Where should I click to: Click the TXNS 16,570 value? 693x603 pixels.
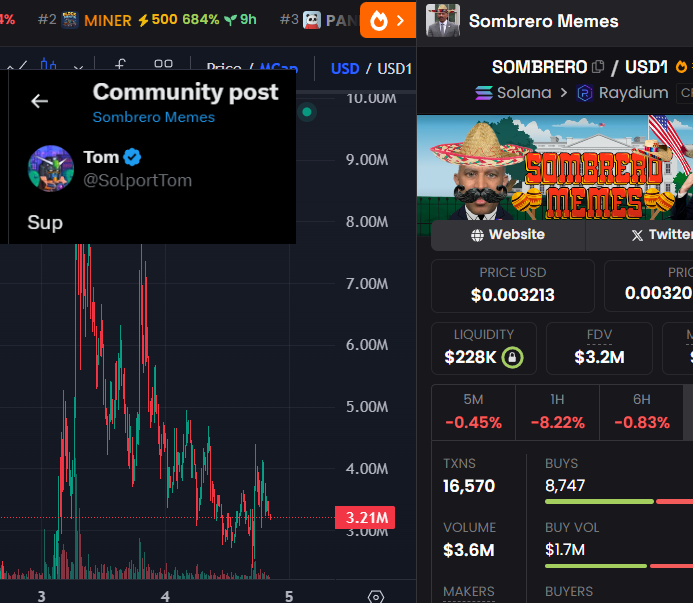coord(469,486)
